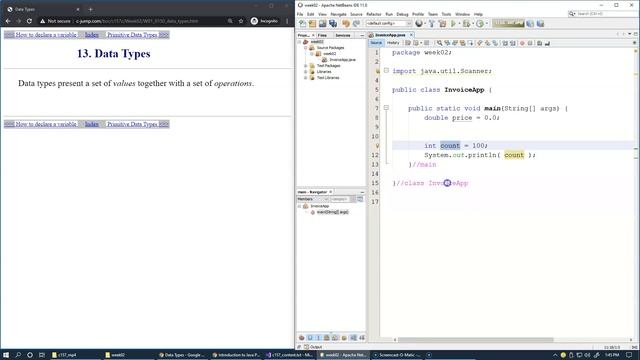The image size is (640, 360).
Task: Open the default config combo box
Action: coord(388,24)
